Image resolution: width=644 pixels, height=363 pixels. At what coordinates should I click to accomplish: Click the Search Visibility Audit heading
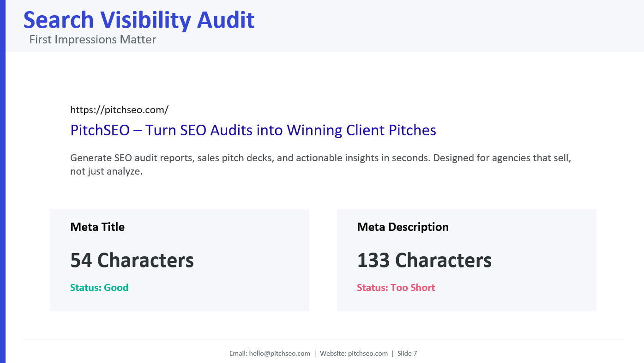pos(139,20)
